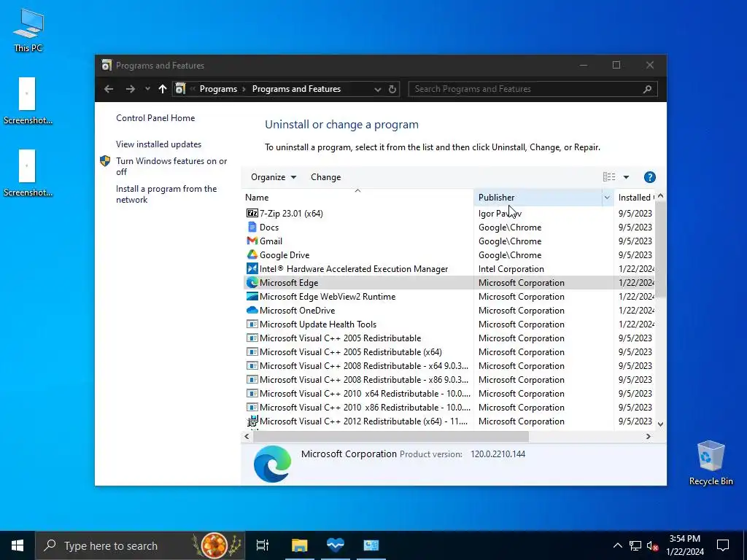The image size is (747, 560).
Task: Open File Explorer from the taskbar
Action: (x=300, y=545)
